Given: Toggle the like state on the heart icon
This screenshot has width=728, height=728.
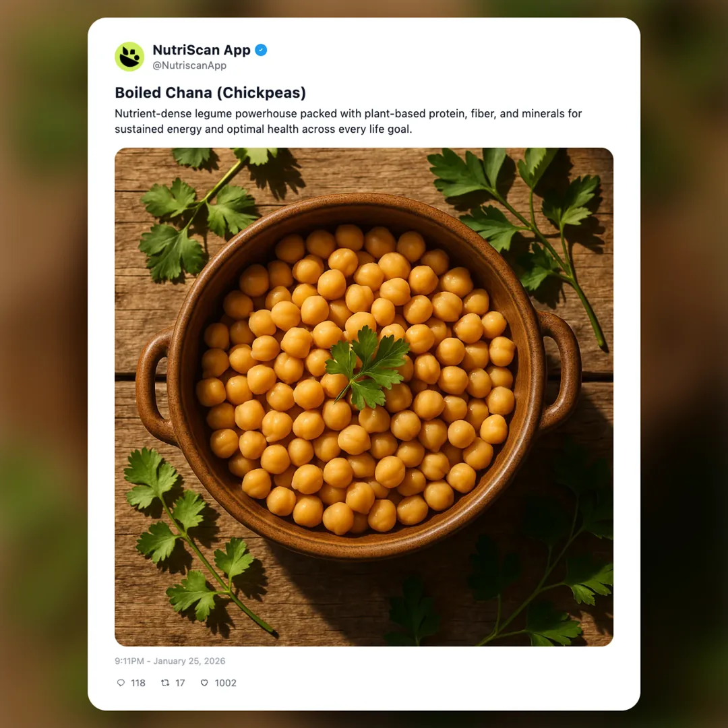Looking at the screenshot, I should coord(204,683).
